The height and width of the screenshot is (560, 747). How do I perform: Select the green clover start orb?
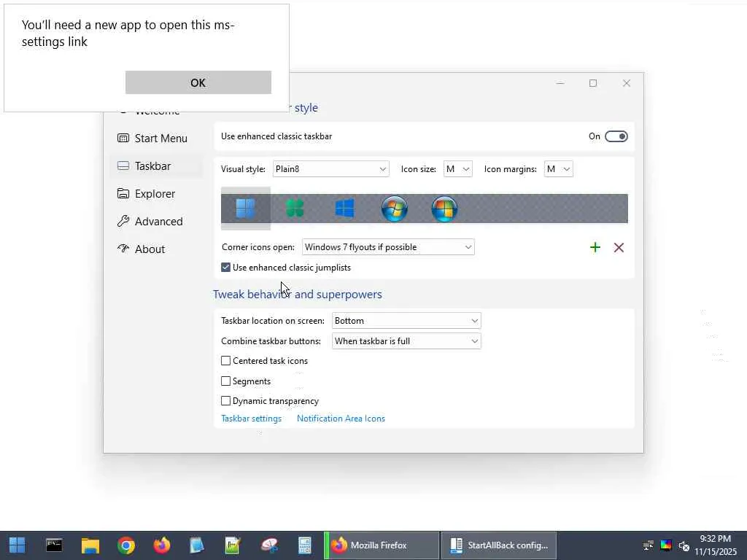(x=295, y=208)
